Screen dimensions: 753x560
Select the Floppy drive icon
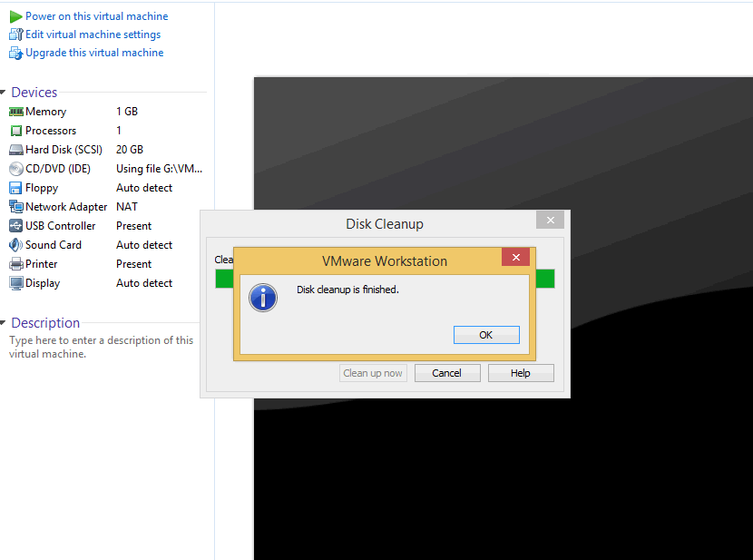(15, 188)
